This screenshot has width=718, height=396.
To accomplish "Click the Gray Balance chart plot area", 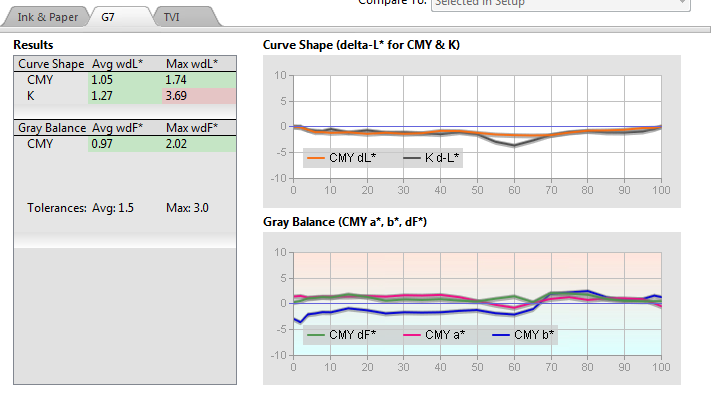I will [477, 304].
